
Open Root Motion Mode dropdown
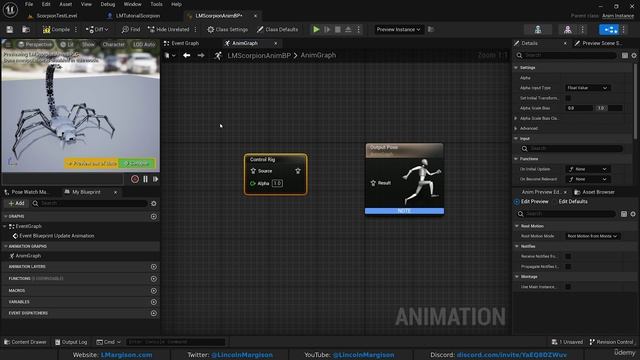(592, 236)
